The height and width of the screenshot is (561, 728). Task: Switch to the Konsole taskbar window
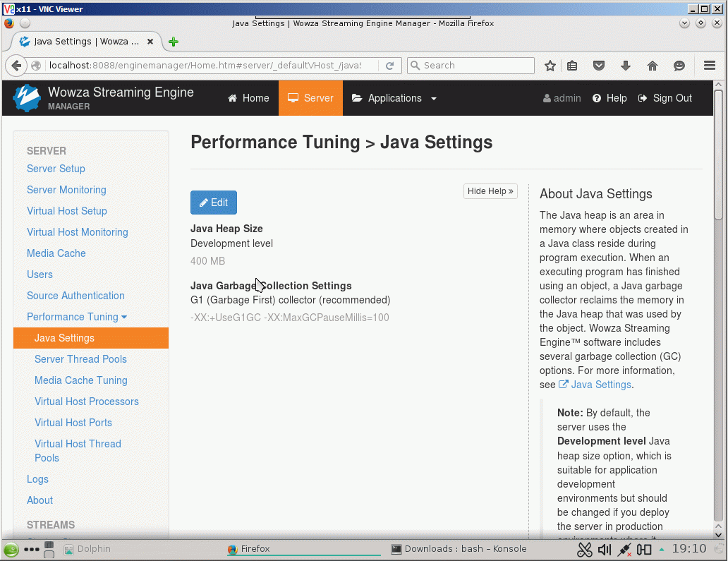pyautogui.click(x=459, y=549)
